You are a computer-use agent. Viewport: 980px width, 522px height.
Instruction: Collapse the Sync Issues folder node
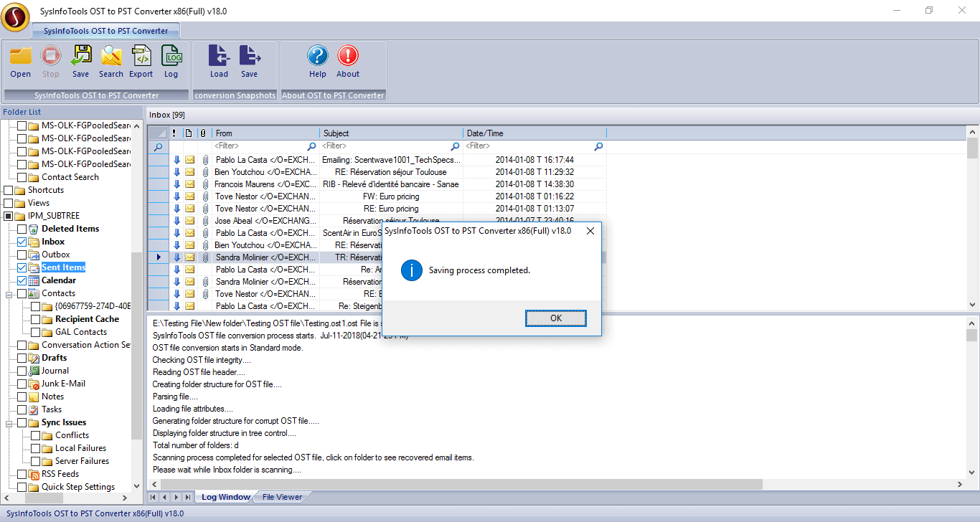point(9,423)
